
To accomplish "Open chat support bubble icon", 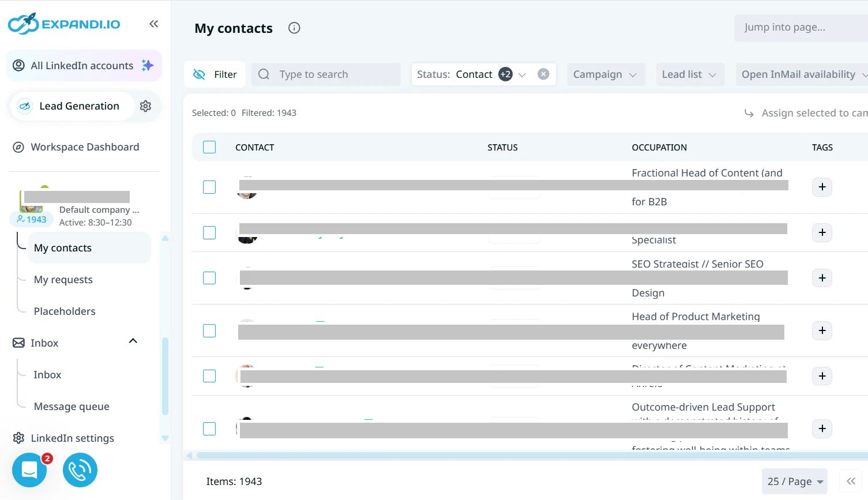I will coord(29,470).
